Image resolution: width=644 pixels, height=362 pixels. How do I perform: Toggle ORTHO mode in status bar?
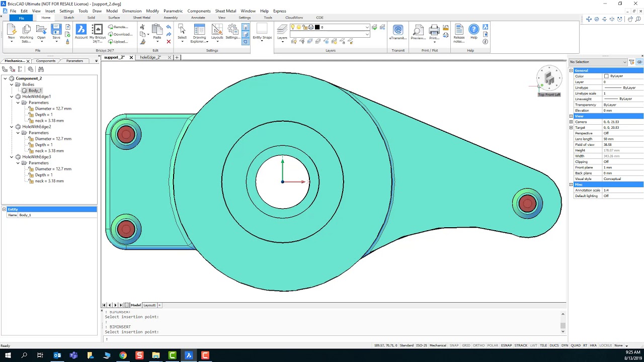[x=478, y=345]
